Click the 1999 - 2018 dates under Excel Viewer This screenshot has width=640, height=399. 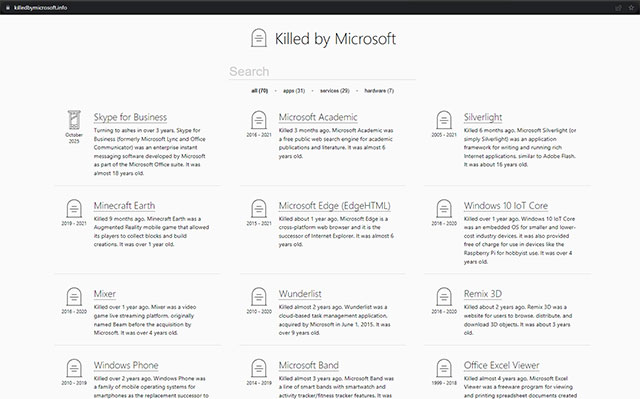pos(444,383)
